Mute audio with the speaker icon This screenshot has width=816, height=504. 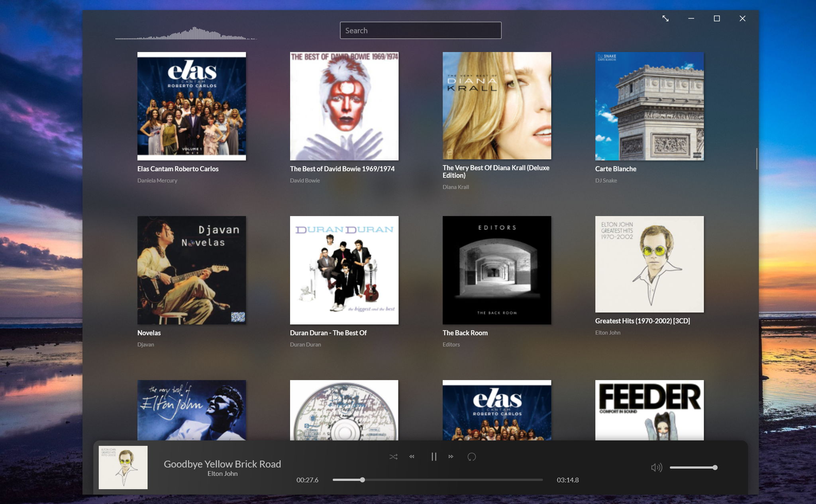(x=656, y=467)
